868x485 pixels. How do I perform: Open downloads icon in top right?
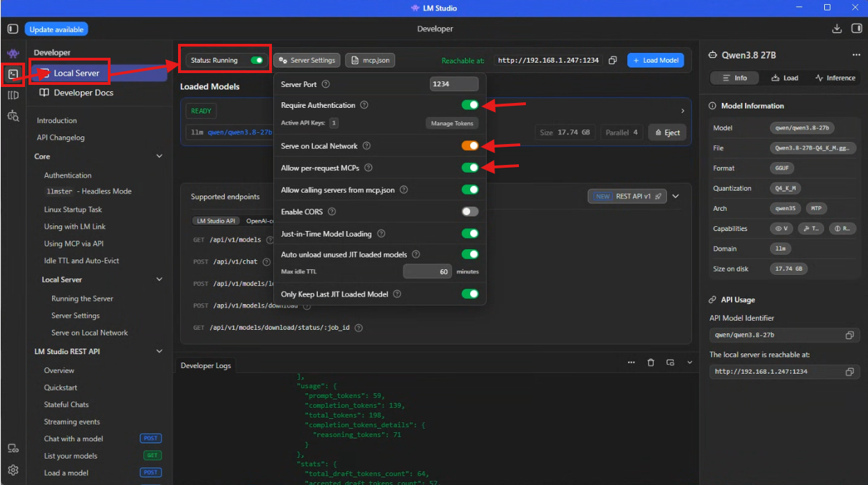(x=837, y=29)
